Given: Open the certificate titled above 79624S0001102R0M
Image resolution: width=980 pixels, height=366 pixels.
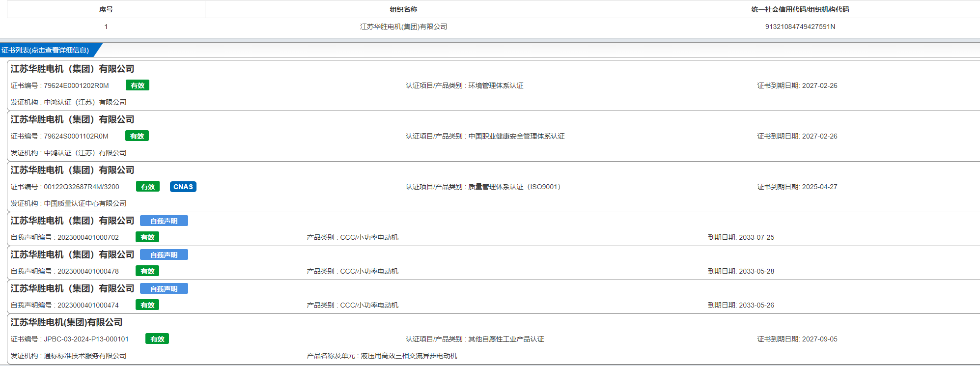Looking at the screenshot, I should click(72, 119).
